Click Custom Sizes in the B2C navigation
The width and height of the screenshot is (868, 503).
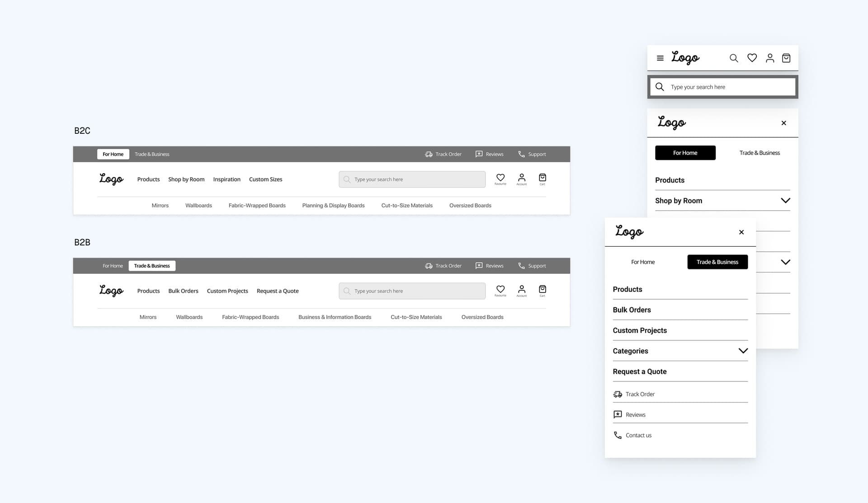[265, 179]
